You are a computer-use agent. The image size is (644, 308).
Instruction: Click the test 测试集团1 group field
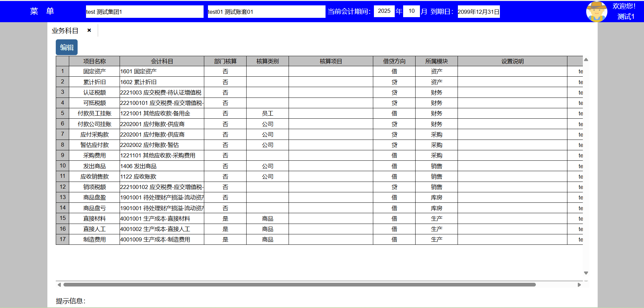[x=144, y=11]
